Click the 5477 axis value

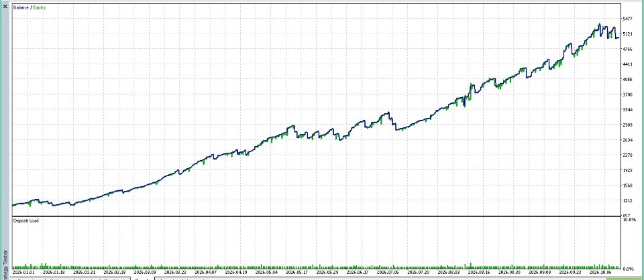tap(628, 19)
